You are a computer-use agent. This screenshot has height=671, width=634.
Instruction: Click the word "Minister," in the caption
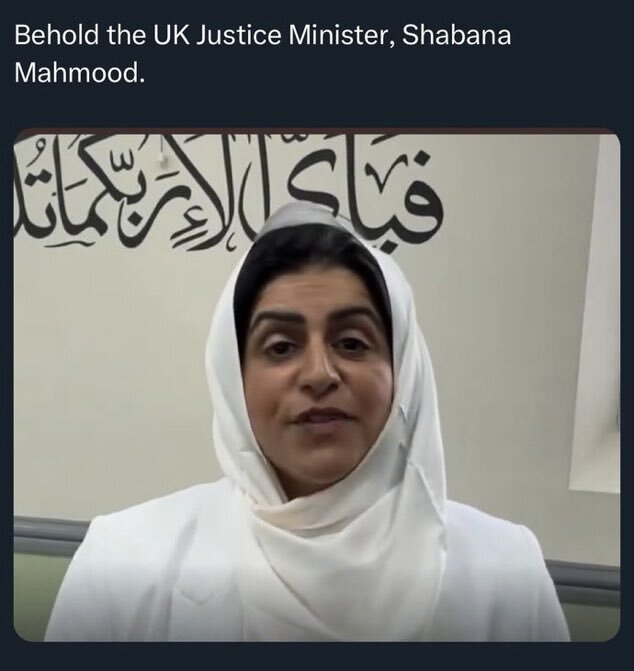click(341, 35)
